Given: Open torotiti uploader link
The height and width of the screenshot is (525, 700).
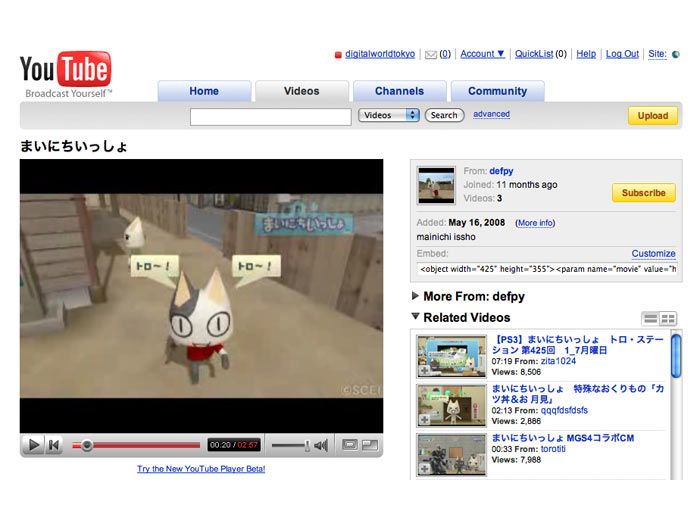Looking at the screenshot, I should tap(553, 449).
